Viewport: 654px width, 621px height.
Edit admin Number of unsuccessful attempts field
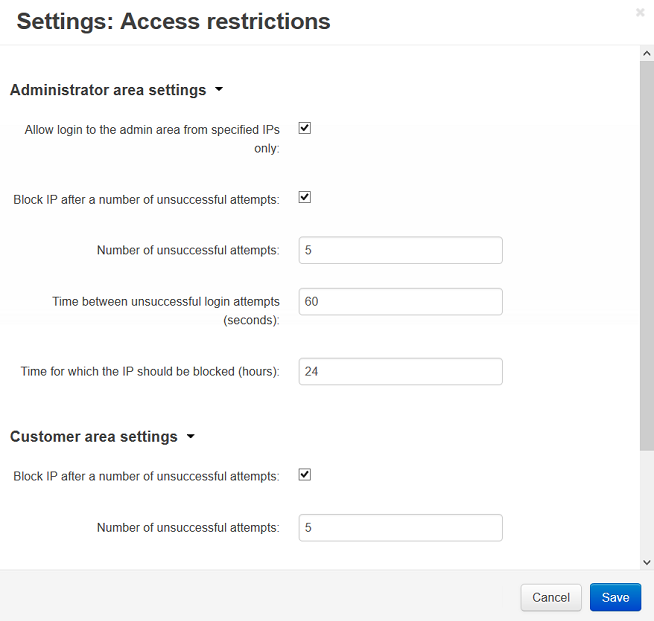pyautogui.click(x=400, y=250)
